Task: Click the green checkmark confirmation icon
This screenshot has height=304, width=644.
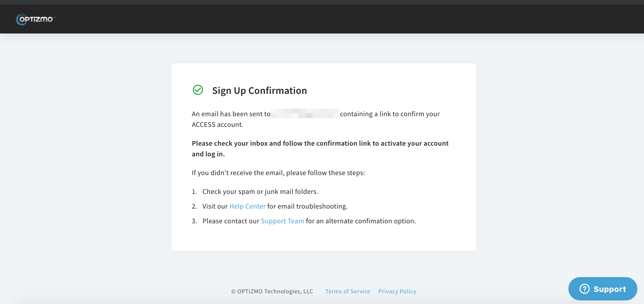Action: (198, 90)
